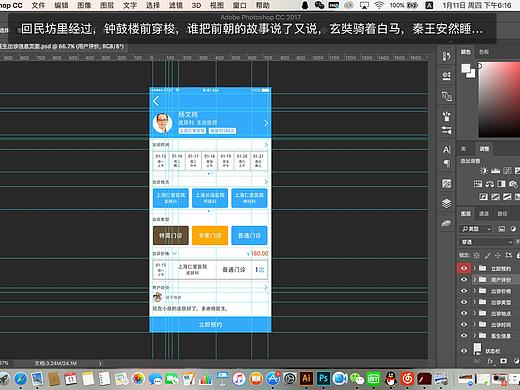The height and width of the screenshot is (390, 520).
Task: Add a Posterize adjustment
Action: click(x=495, y=197)
